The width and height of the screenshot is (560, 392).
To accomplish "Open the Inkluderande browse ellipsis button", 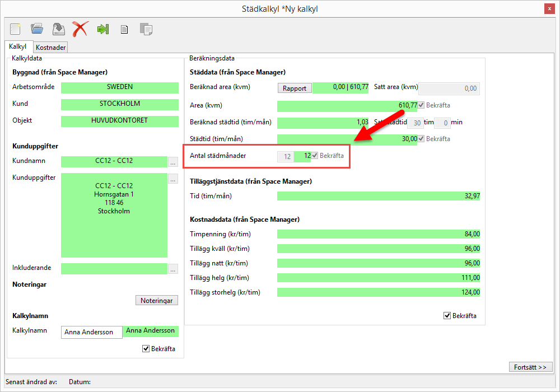I will [x=173, y=269].
